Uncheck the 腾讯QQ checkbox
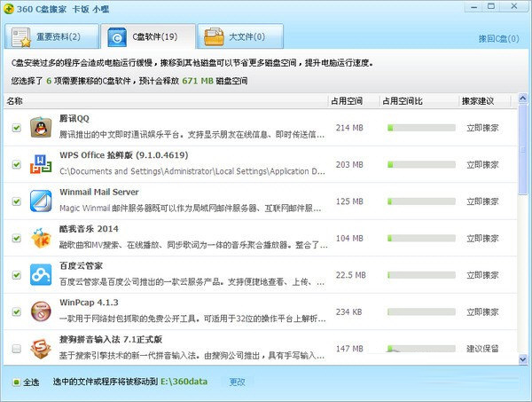 16,128
